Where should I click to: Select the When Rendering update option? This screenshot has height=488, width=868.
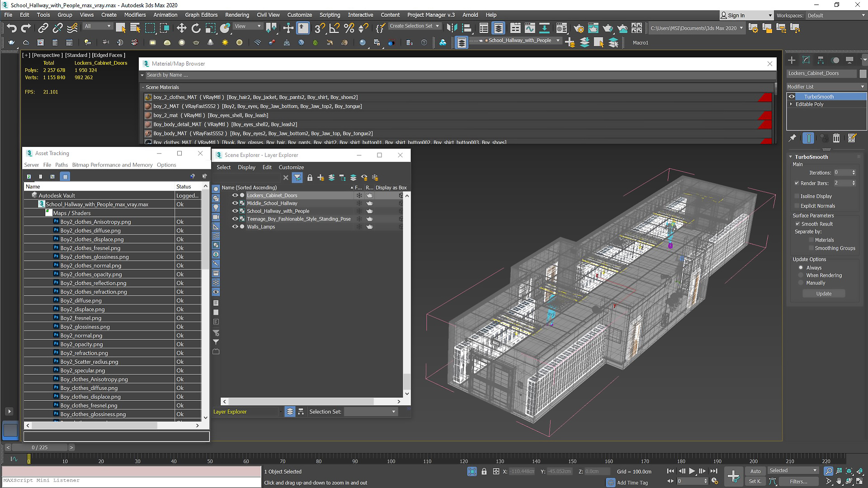[x=801, y=276]
